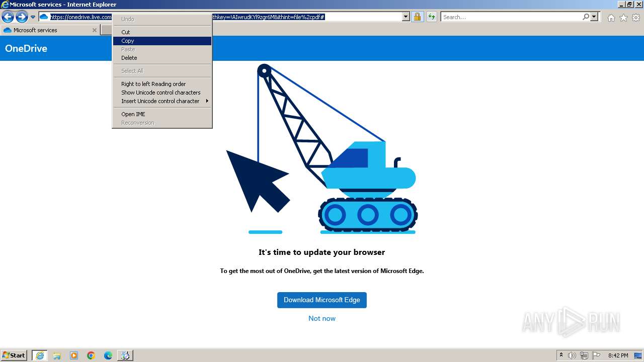
Task: Click the selected URL text in address bar
Action: 188,17
